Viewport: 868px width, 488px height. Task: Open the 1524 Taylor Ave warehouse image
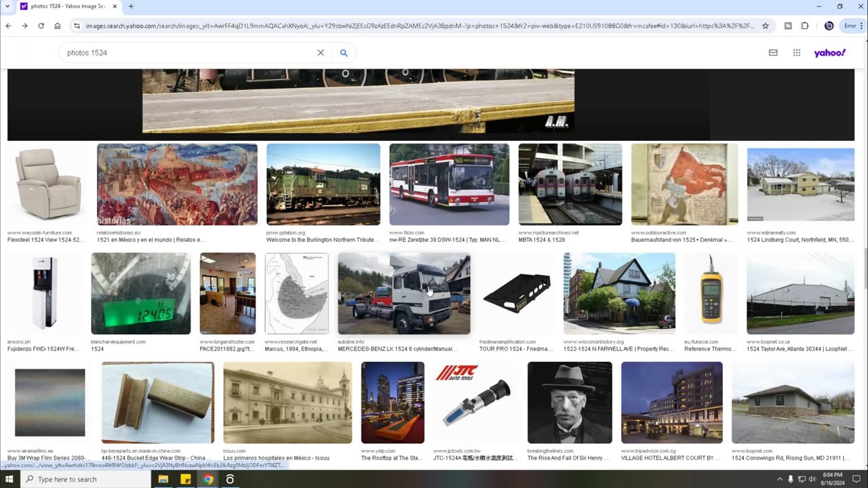point(800,293)
